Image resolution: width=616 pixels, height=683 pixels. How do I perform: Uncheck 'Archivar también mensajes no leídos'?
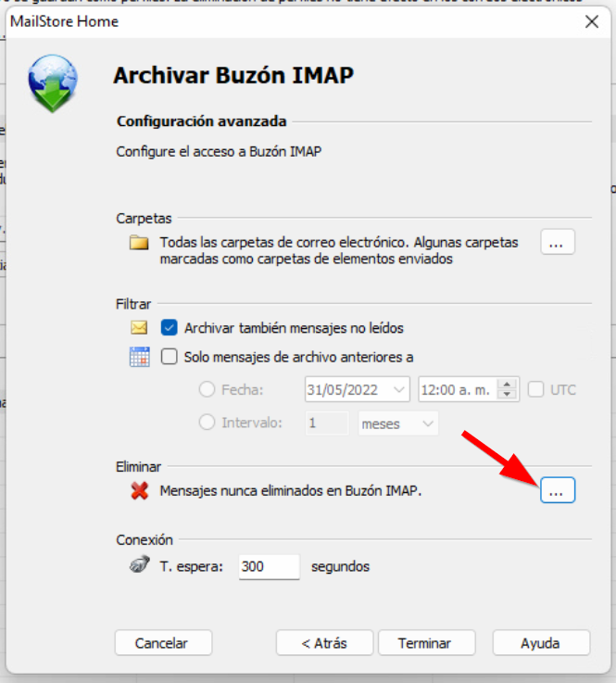(169, 327)
